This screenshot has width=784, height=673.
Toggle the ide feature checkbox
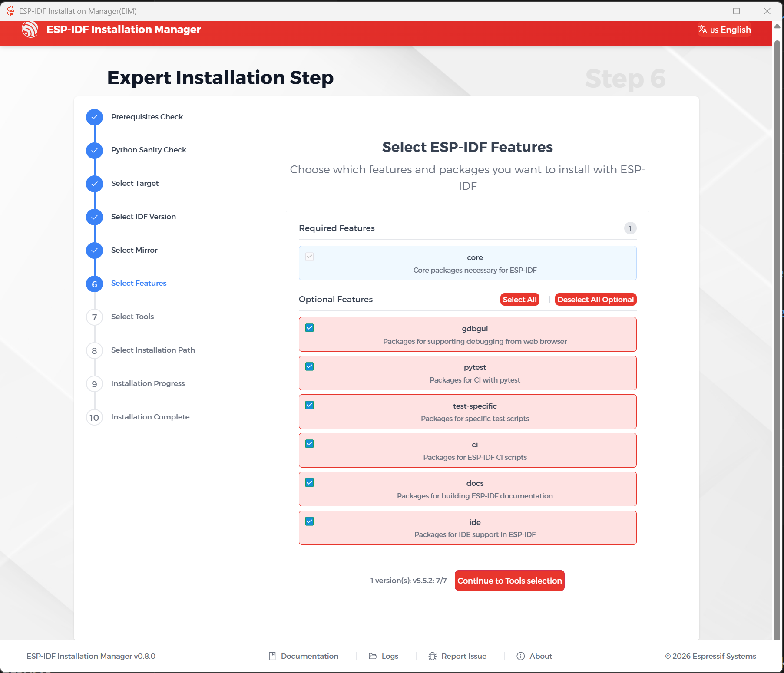(x=309, y=521)
